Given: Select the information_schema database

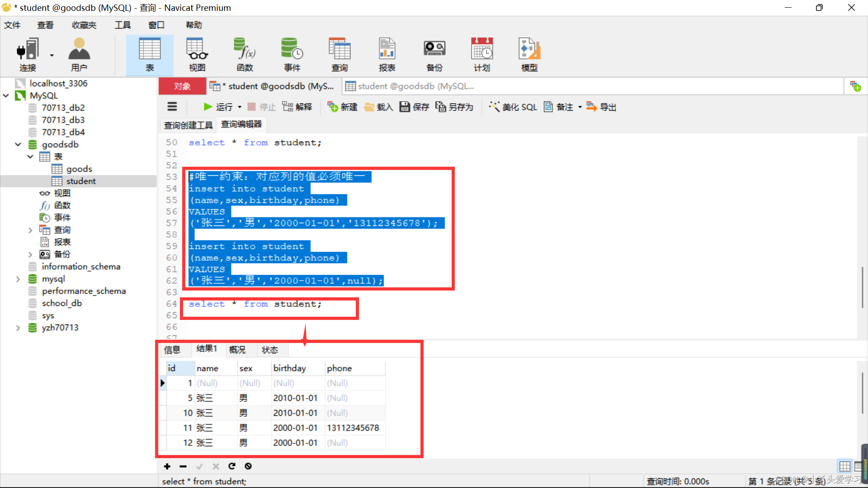Looking at the screenshot, I should point(81,267).
